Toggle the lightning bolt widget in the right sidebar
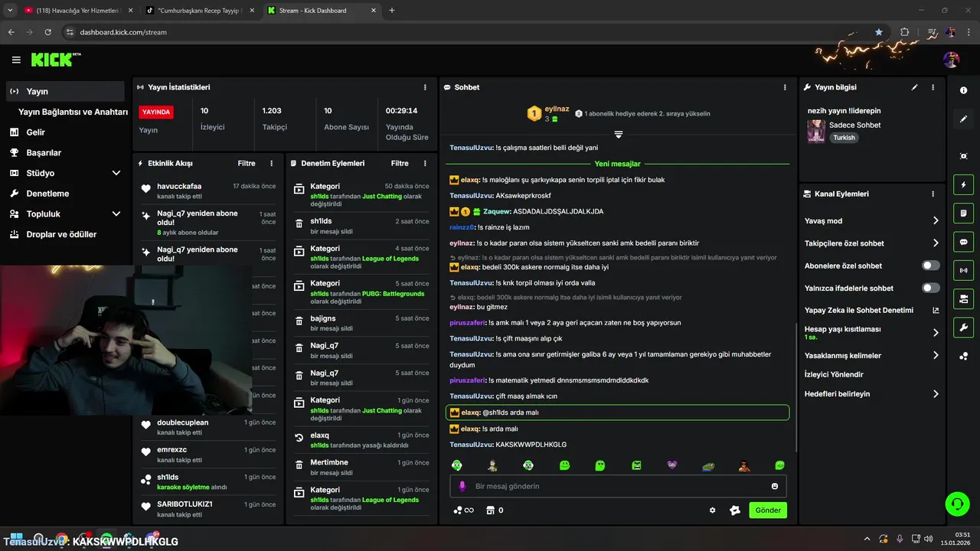980x551 pixels. click(x=963, y=184)
